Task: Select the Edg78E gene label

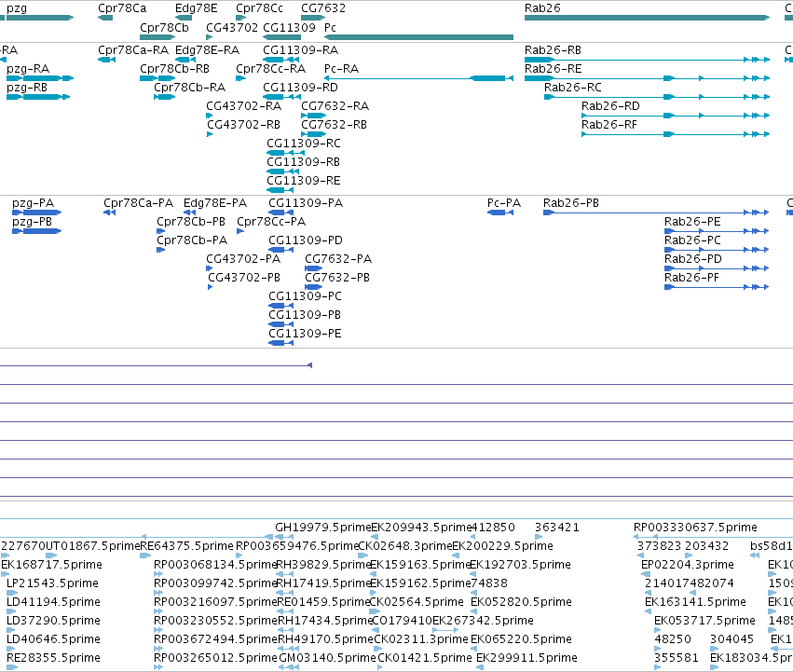Action: pyautogui.click(x=197, y=8)
